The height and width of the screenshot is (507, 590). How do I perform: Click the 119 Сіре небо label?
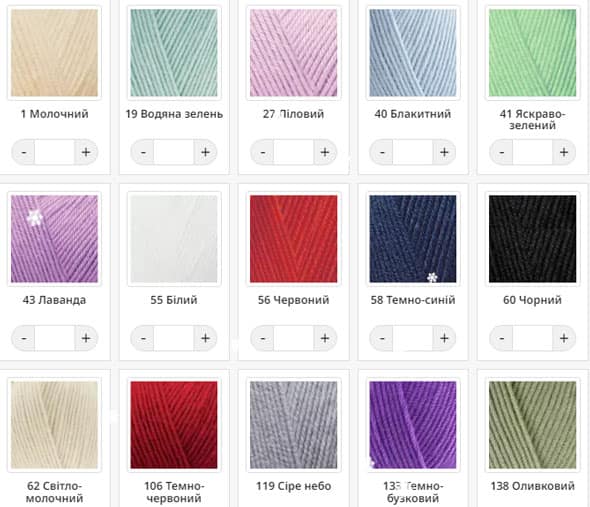[293, 486]
